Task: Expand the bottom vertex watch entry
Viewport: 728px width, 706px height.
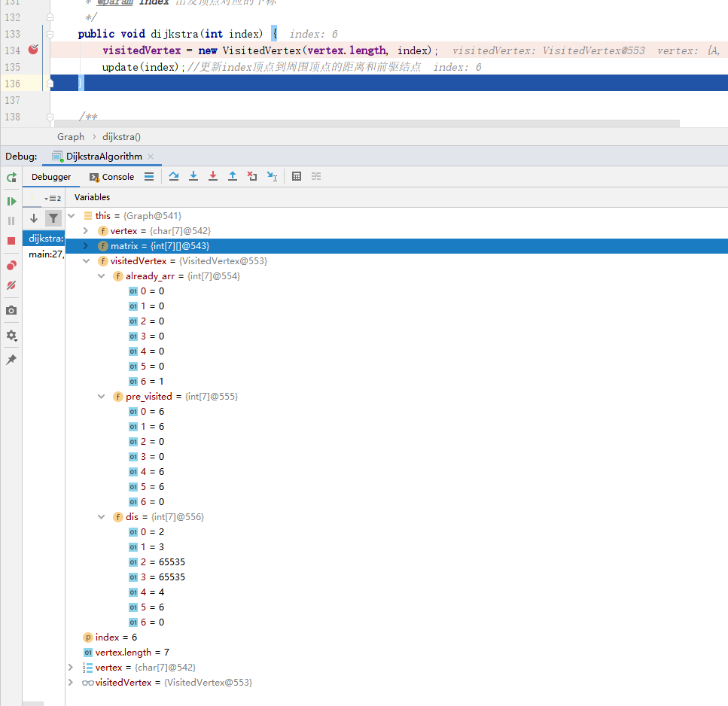Action: [71, 668]
